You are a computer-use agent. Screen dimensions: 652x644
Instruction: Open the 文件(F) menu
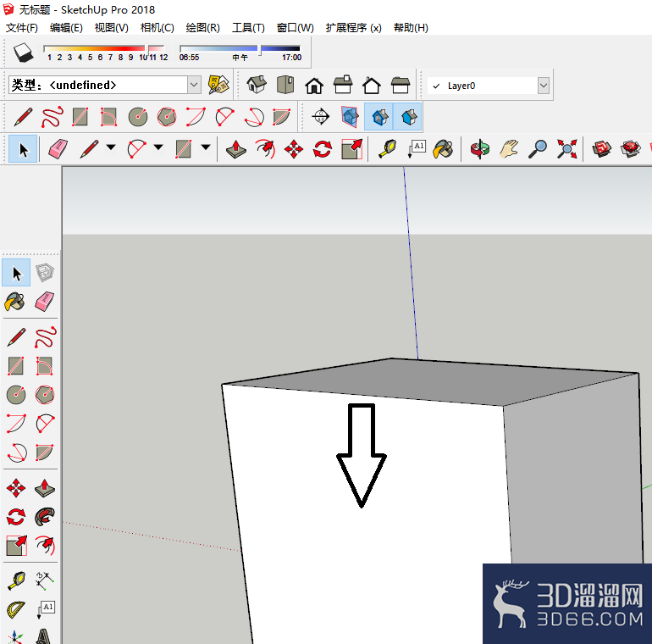tap(22, 28)
